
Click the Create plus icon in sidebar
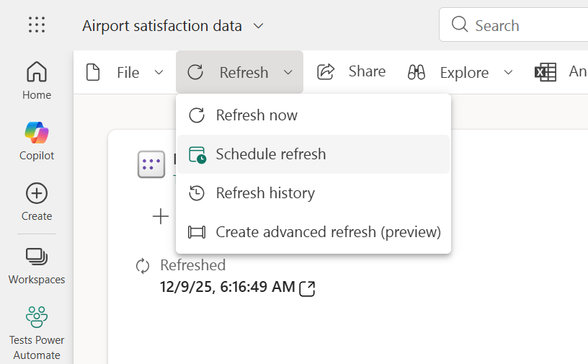tap(37, 194)
